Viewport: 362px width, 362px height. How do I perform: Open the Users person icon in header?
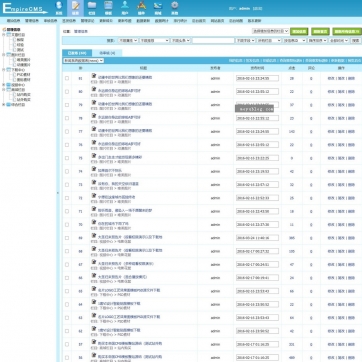click(125, 5)
